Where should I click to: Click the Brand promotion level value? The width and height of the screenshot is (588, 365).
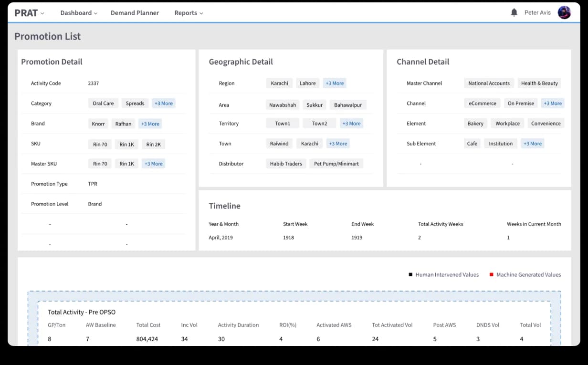95,204
